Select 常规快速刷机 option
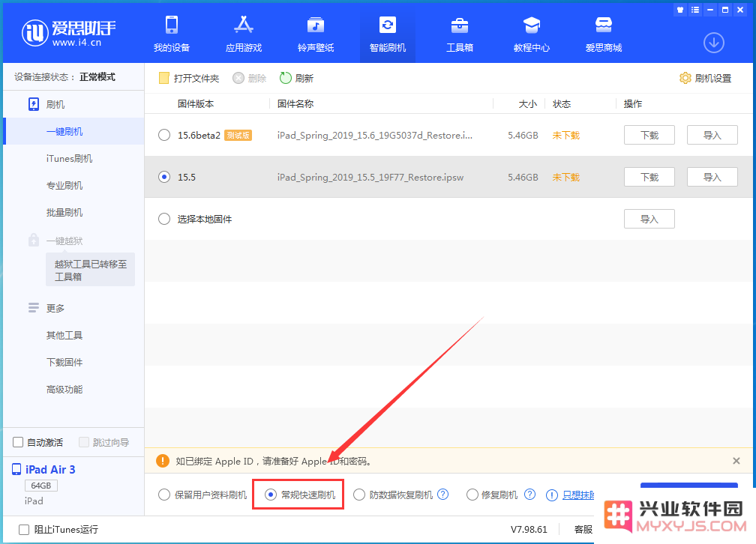This screenshot has width=756, height=544. pyautogui.click(x=271, y=495)
